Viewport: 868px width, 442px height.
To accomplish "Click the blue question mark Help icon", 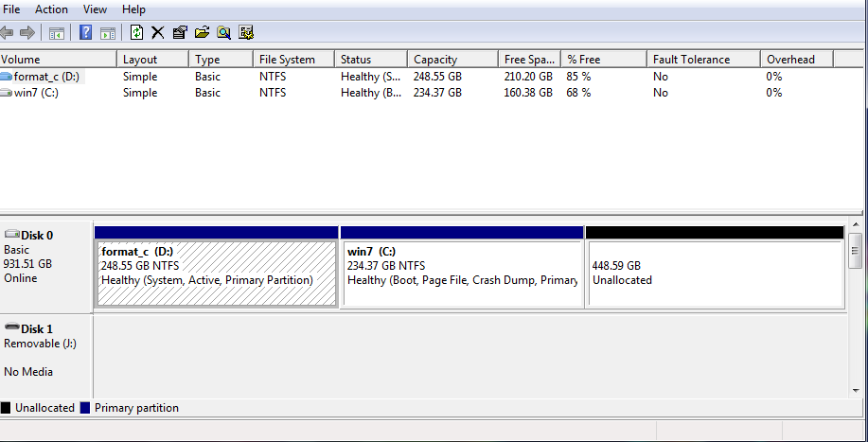I will point(85,32).
